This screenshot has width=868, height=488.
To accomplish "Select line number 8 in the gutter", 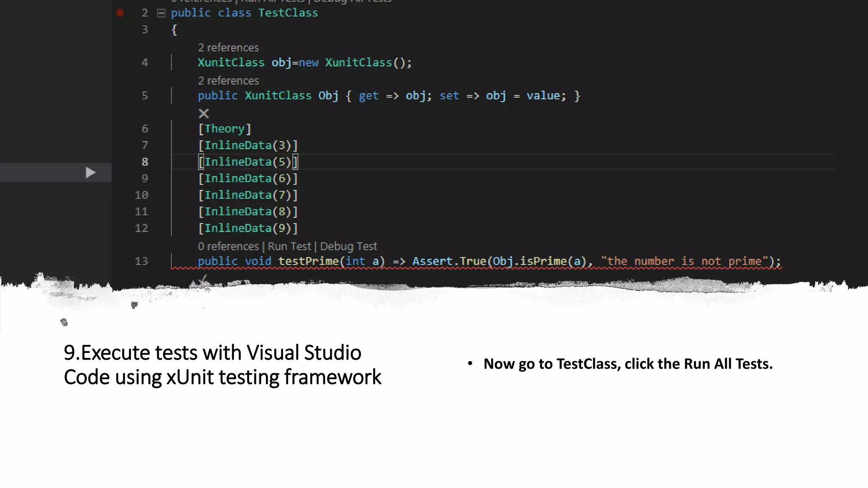I will [145, 162].
